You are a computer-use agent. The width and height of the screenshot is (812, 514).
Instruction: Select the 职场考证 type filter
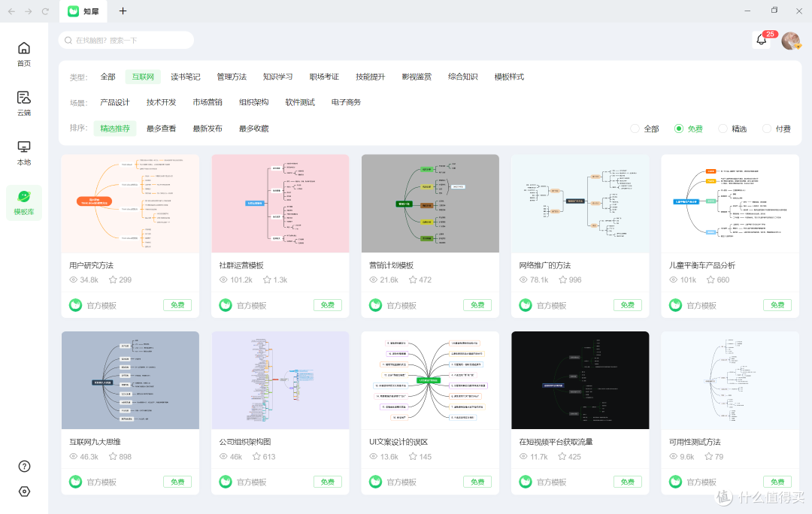point(324,77)
